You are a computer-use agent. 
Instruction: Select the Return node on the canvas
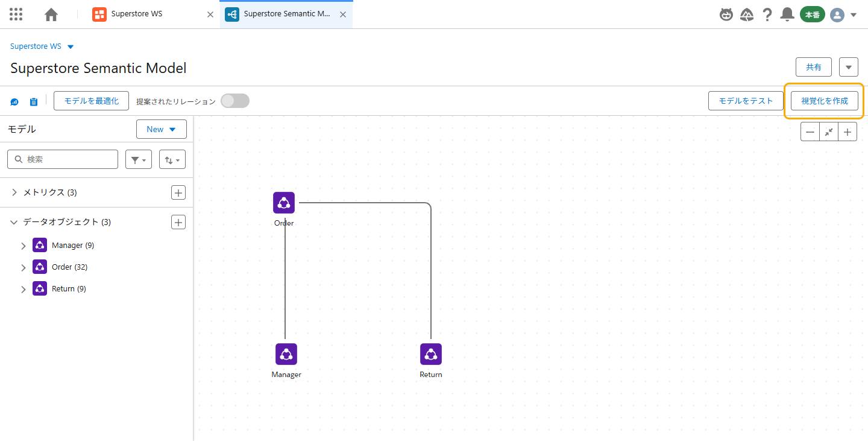coord(431,354)
